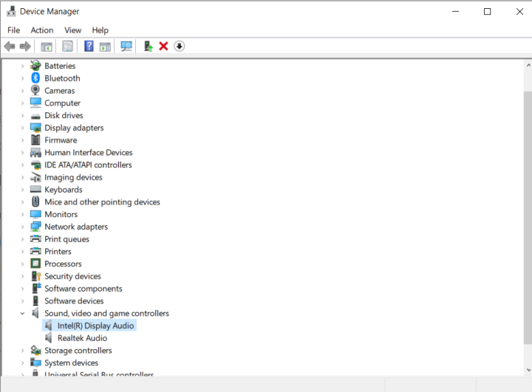Open the Properties toolbar icon
532x392 pixels.
67,46
